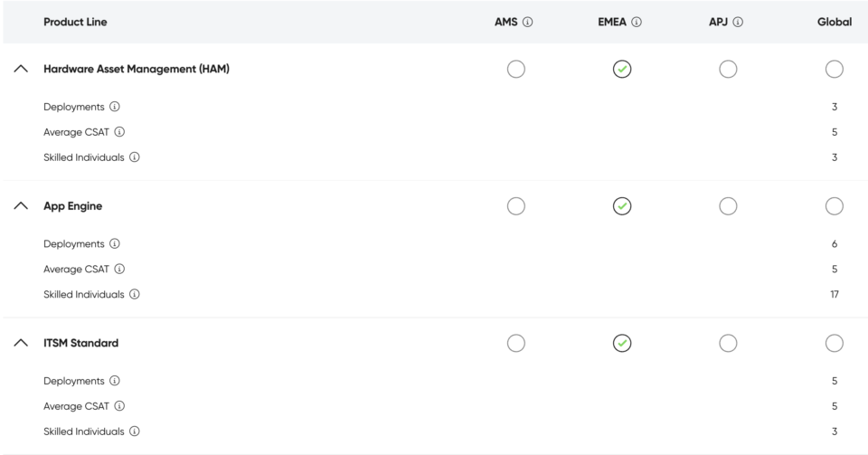Click HAM Deployments info icon
Viewport: 868px width, 455px height.
pyautogui.click(x=115, y=107)
